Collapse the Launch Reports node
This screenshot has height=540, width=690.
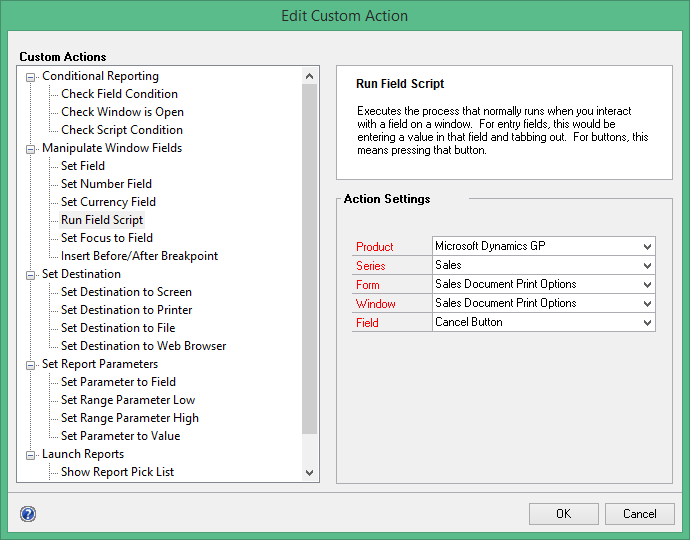[x=30, y=455]
